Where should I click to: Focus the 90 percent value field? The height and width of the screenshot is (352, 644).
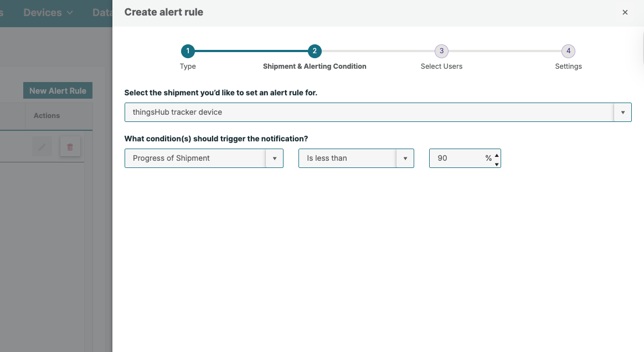click(457, 158)
